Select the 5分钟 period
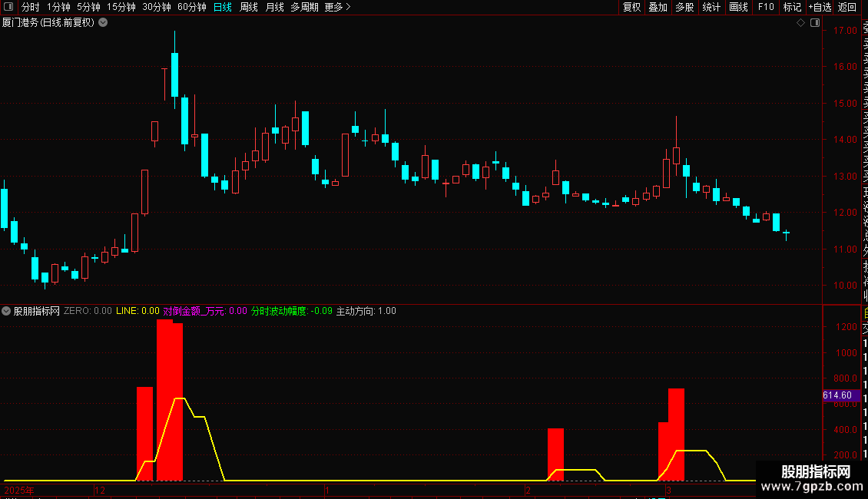 pyautogui.click(x=88, y=7)
